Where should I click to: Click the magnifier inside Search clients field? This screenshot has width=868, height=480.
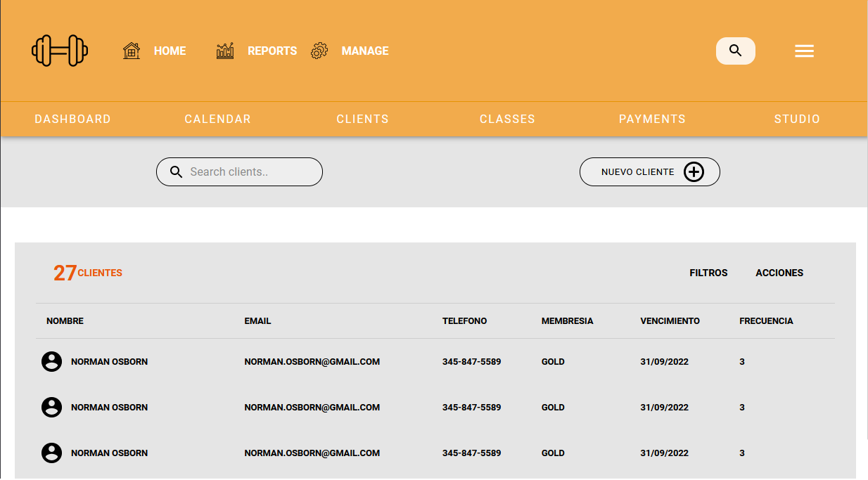[176, 172]
